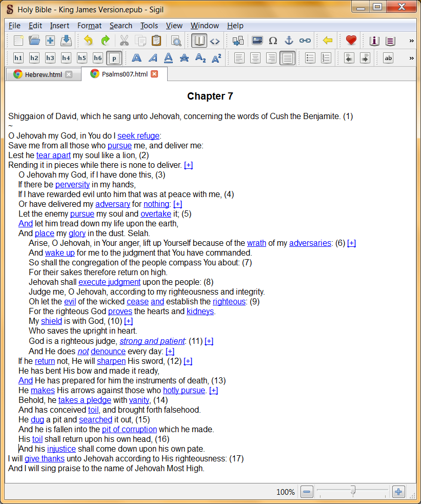
Task: Apply Heading 2 style
Action: 34,58
